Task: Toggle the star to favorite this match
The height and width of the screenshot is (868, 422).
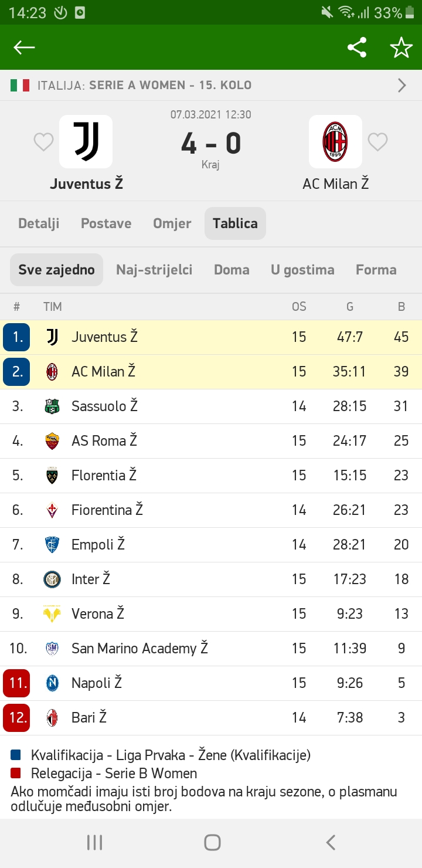Action: pos(401,48)
